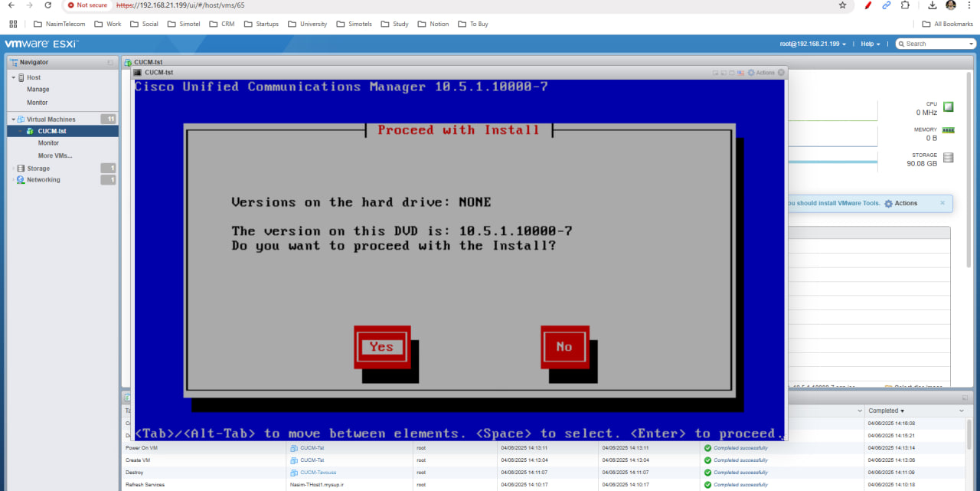Viewport: 980px width, 491px height.
Task: Click the VM icon beside CUCM-Tavouss
Action: tap(294, 473)
